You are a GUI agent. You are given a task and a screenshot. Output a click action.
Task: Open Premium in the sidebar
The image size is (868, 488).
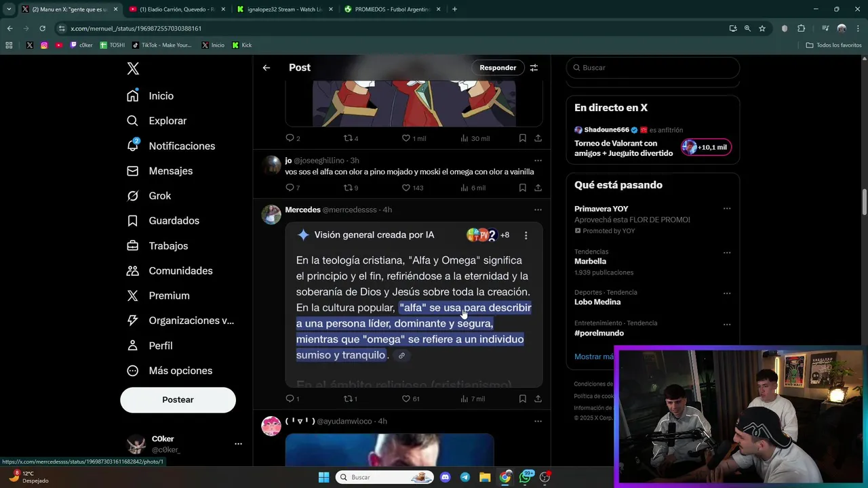point(158,296)
